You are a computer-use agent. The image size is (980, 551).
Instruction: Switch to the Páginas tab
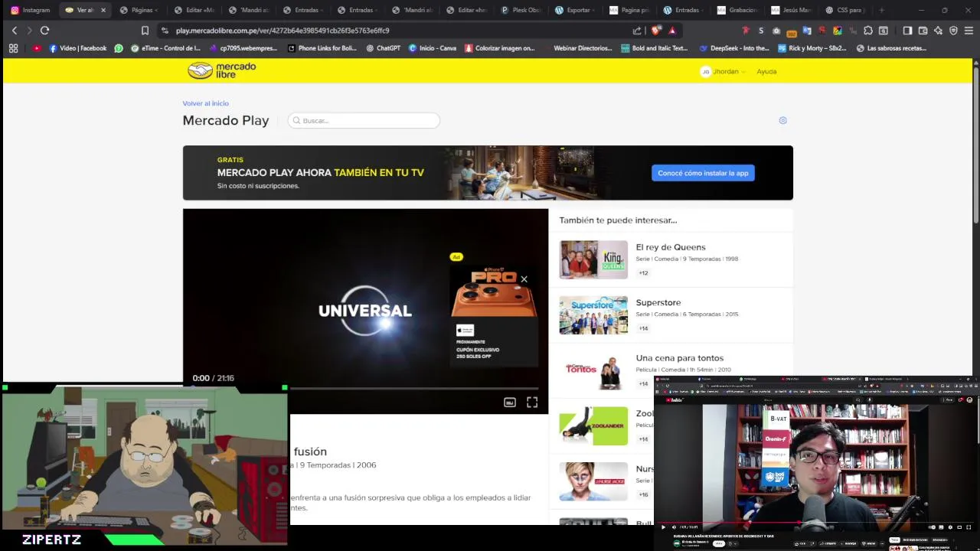coord(140,10)
